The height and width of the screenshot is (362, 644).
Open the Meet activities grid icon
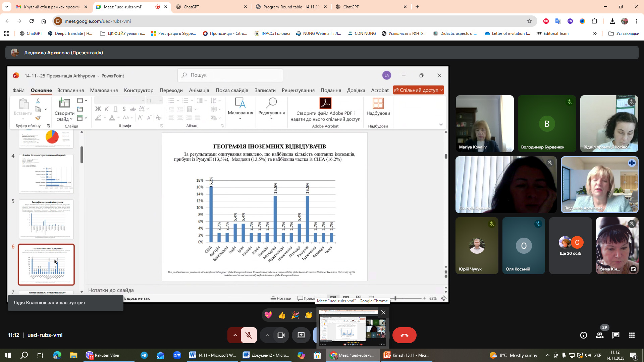coord(632,335)
